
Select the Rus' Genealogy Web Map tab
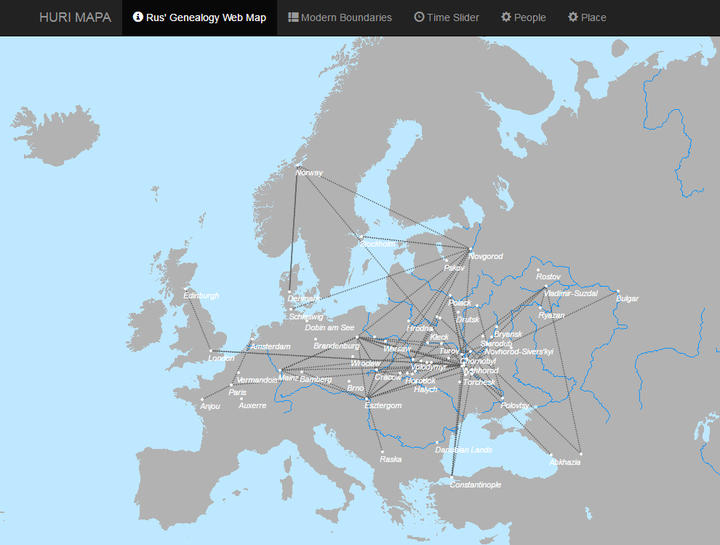199,17
